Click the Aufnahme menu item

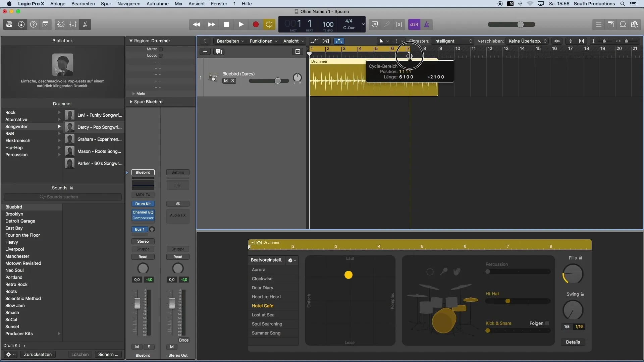[x=158, y=4]
